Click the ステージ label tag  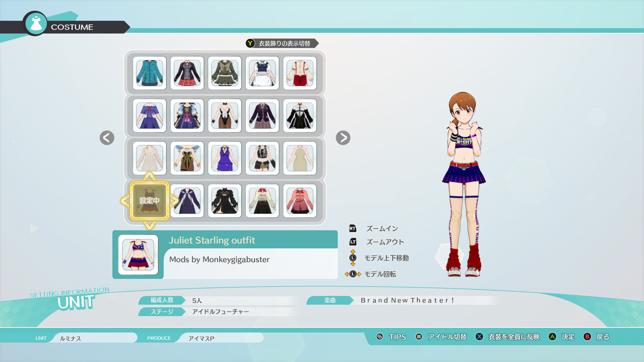pyautogui.click(x=162, y=312)
